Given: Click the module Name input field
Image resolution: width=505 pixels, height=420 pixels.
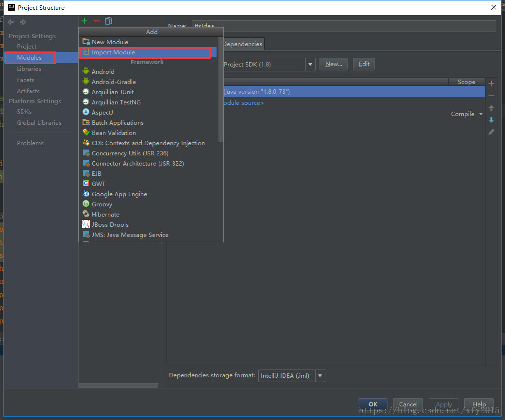Looking at the screenshot, I should (x=344, y=26).
